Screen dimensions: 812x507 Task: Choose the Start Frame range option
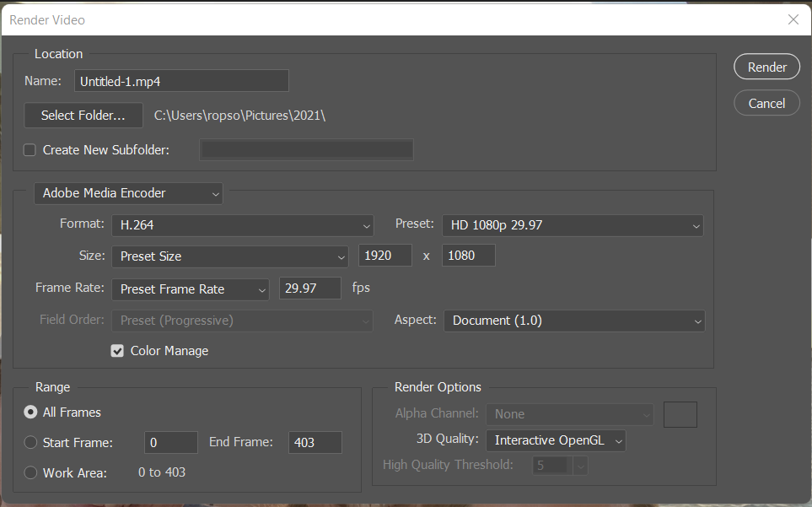point(30,442)
